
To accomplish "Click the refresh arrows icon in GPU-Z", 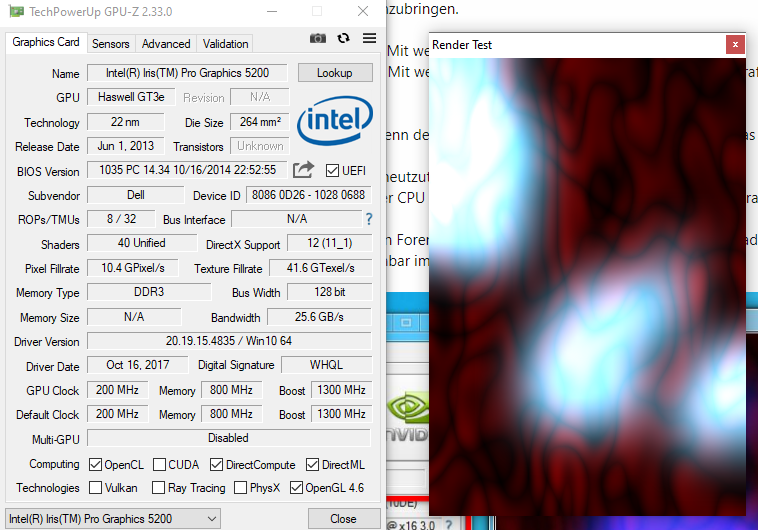I will tap(343, 38).
